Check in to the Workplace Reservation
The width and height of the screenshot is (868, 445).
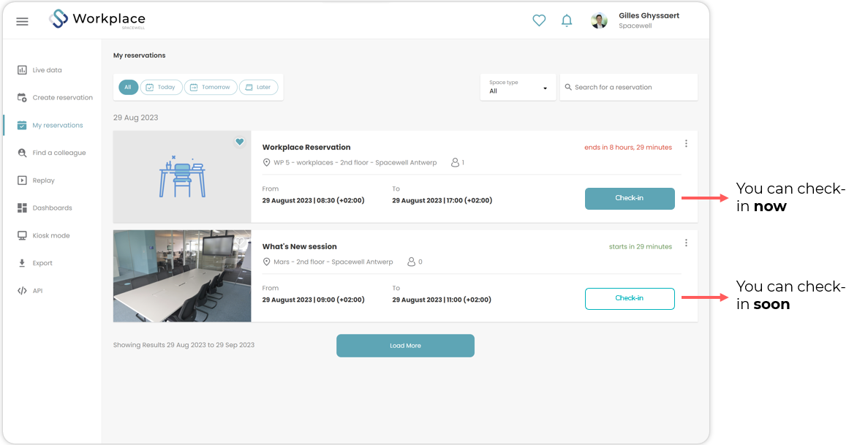click(630, 199)
